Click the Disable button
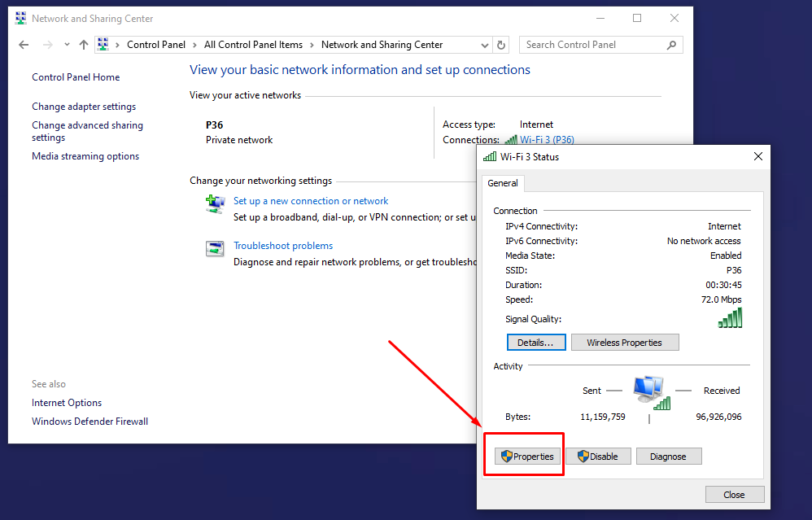This screenshot has width=812, height=520. point(598,457)
